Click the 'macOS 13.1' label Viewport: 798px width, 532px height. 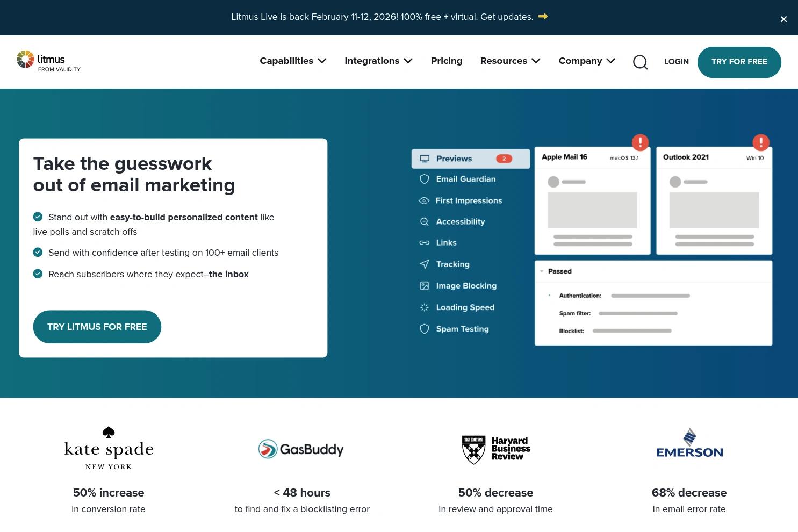(624, 158)
